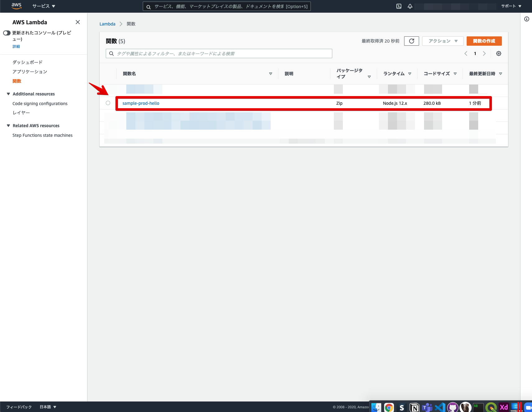The width and height of the screenshot is (532, 412).
Task: Click フィードバック in footer
Action: (x=19, y=407)
